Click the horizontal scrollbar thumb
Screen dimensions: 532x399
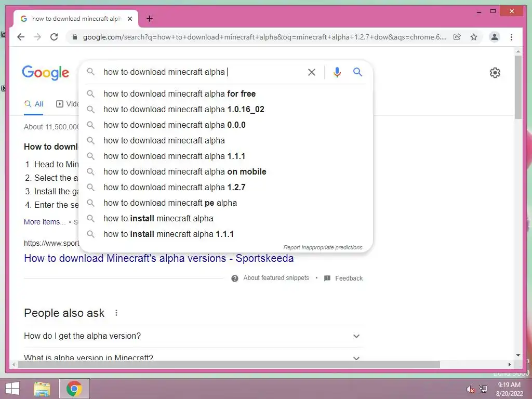point(229,364)
